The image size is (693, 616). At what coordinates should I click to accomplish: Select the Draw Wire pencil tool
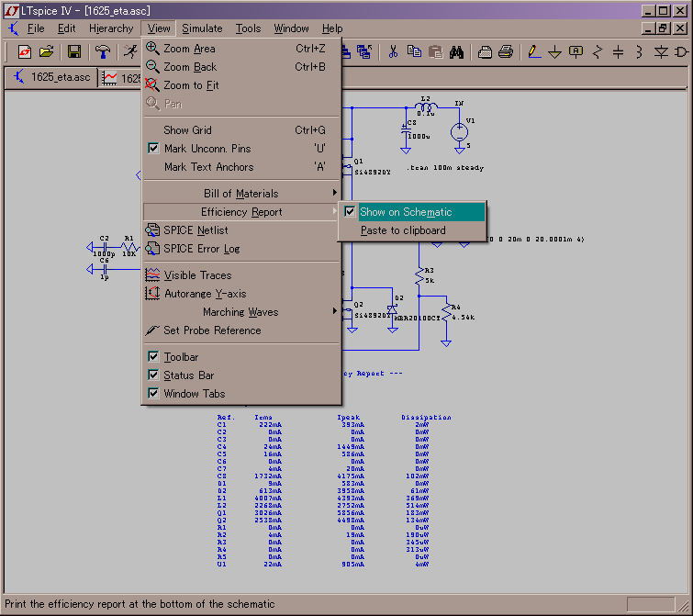tap(534, 51)
